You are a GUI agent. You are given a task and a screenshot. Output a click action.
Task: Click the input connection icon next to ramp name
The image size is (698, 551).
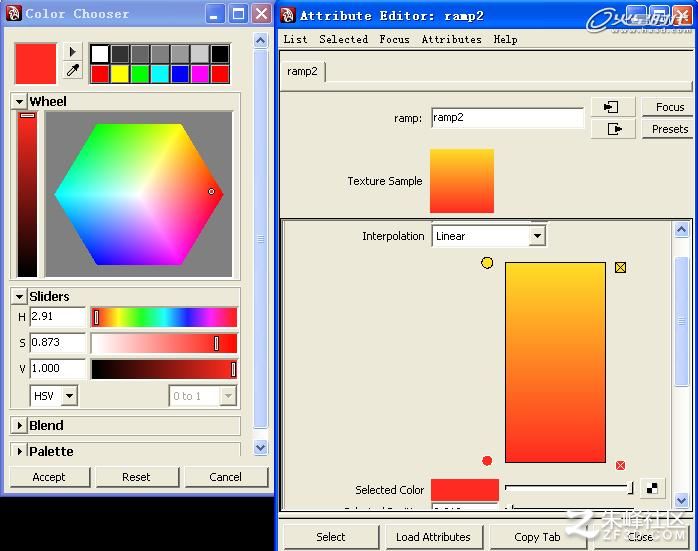[613, 107]
